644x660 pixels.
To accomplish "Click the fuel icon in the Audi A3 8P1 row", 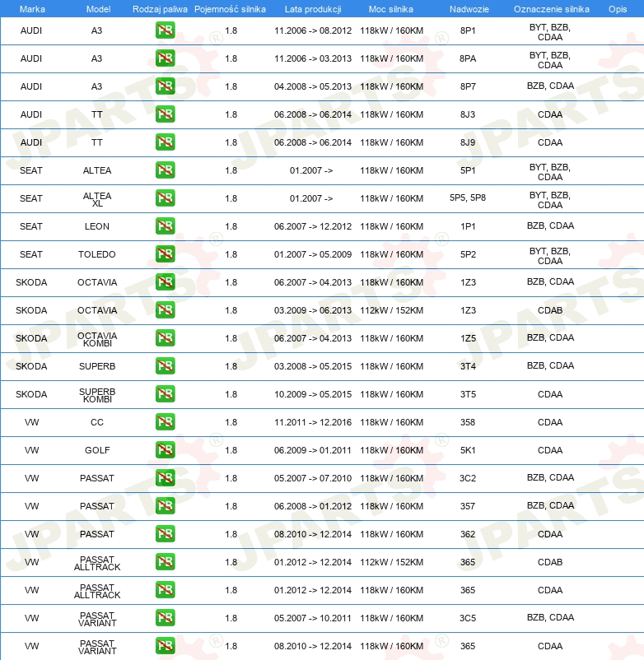I will (165, 30).
